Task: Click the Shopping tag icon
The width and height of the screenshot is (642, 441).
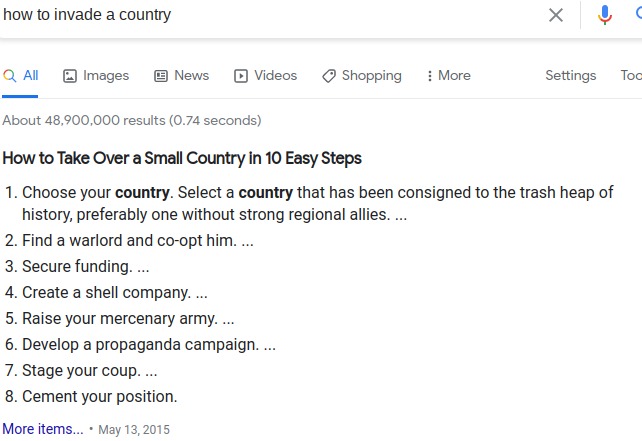Action: coord(329,76)
